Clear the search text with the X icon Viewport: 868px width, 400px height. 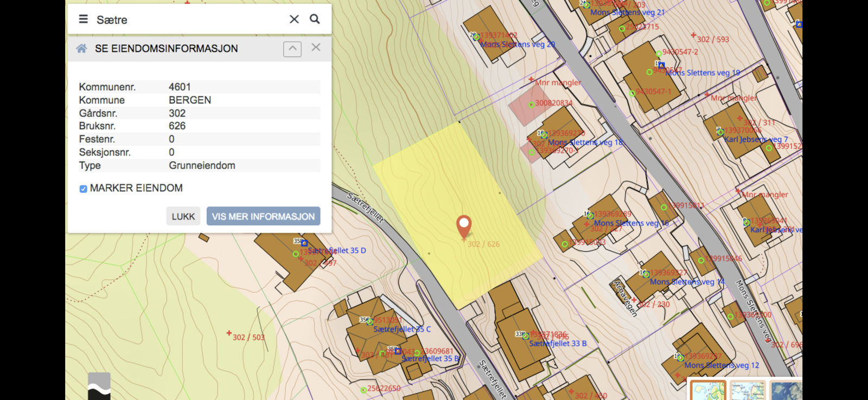click(294, 20)
